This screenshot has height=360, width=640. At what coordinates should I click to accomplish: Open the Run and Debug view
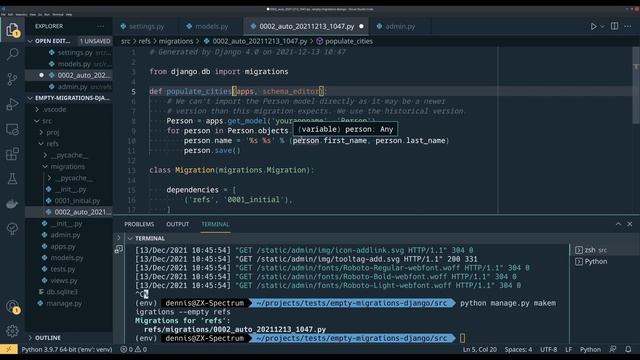coord(12,104)
